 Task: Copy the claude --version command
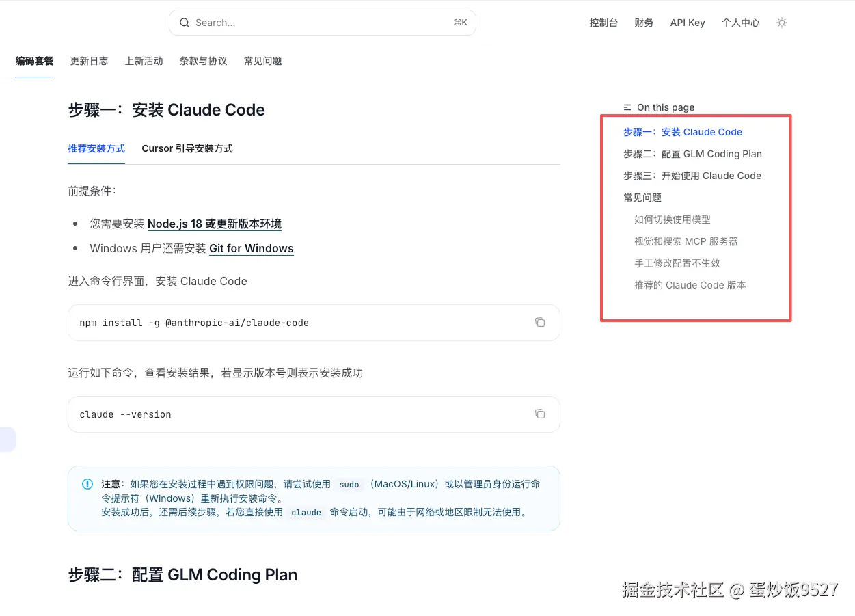[540, 414]
